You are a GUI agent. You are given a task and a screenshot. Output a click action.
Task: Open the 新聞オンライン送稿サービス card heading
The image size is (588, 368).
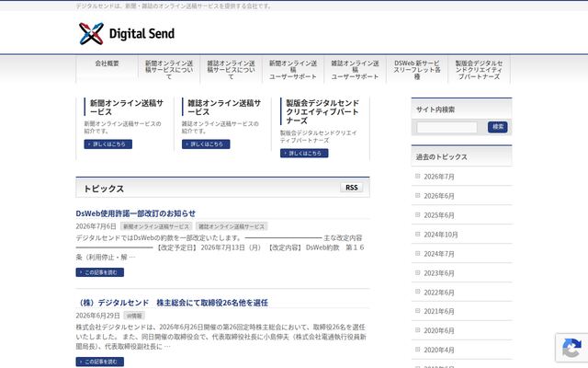127,108
